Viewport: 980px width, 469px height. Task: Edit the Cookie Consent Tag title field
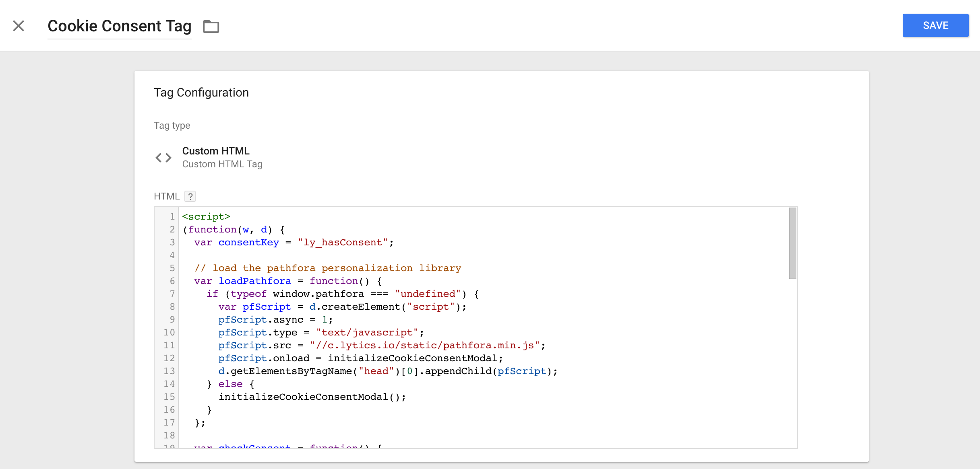tap(119, 26)
